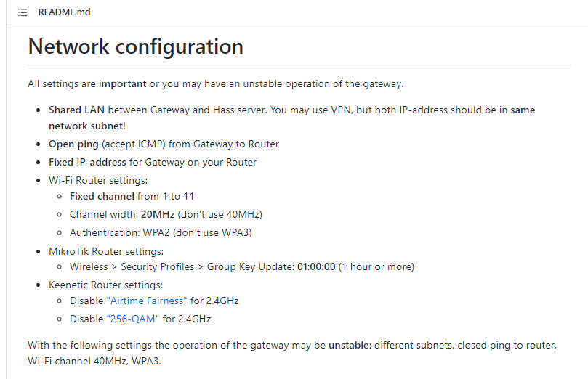Click the README.md file name label
Viewport: 588px width, 379px height.
pos(65,12)
